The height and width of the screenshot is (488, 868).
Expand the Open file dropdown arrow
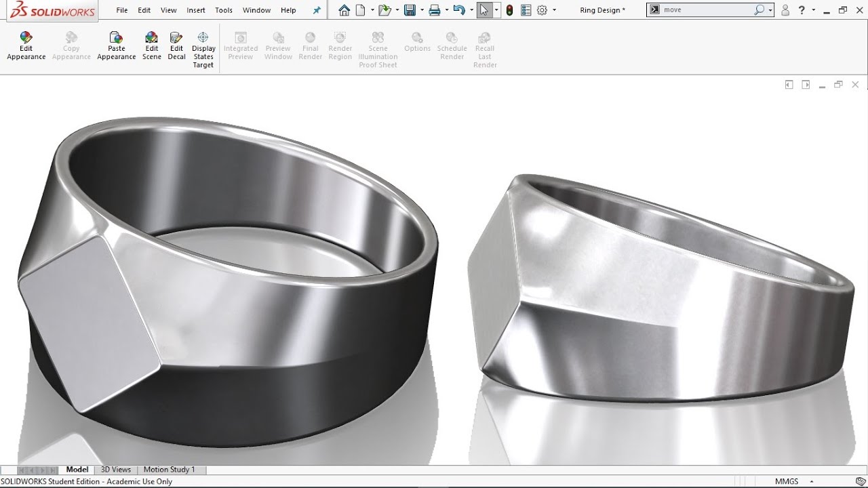[397, 10]
